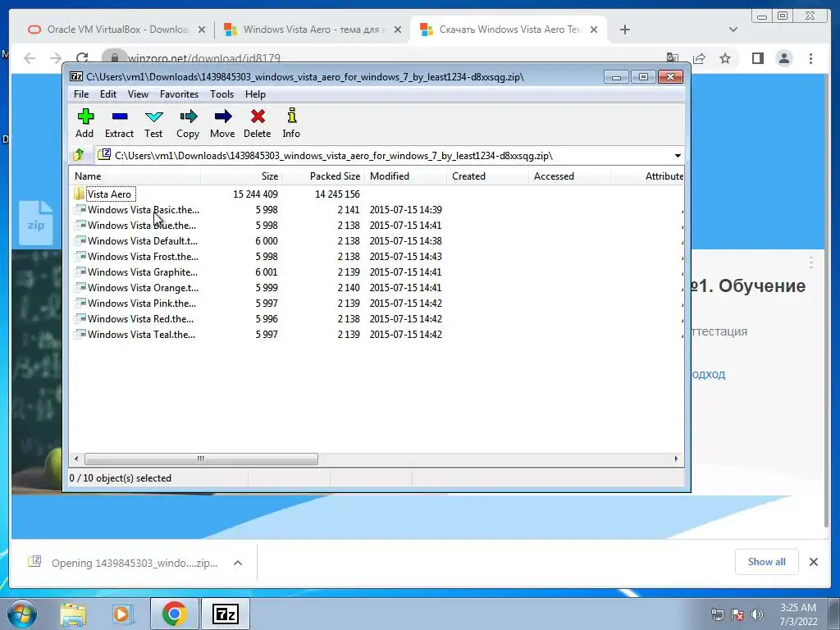Viewport: 840px width, 630px height.
Task: Open the Chrome three-dot menu
Action: 810,58
